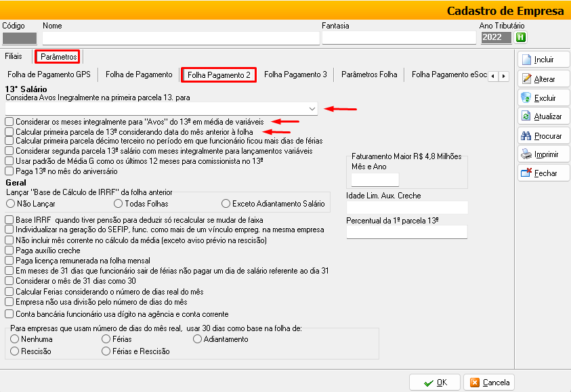Expand the 13º Salário parcela dropdown
The width and height of the screenshot is (571, 392).
[x=312, y=108]
